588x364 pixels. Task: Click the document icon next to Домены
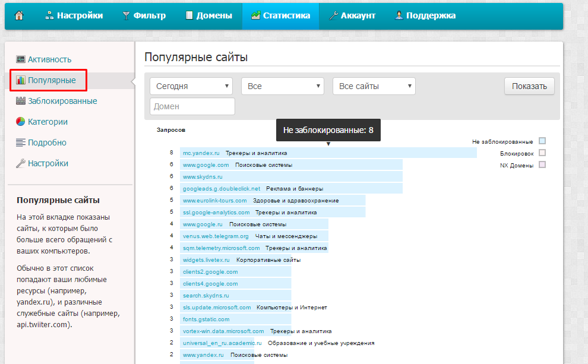[189, 15]
